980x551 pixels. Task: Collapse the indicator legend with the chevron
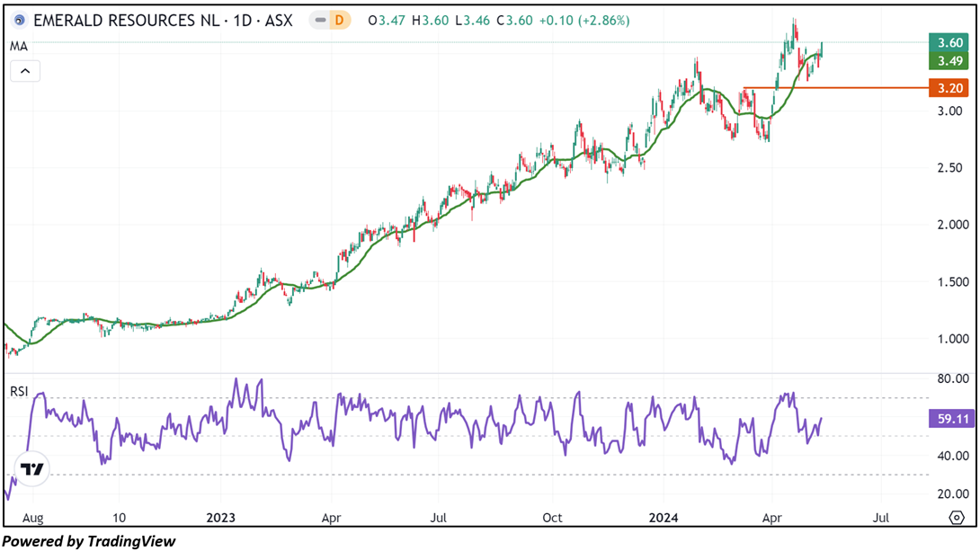point(25,71)
